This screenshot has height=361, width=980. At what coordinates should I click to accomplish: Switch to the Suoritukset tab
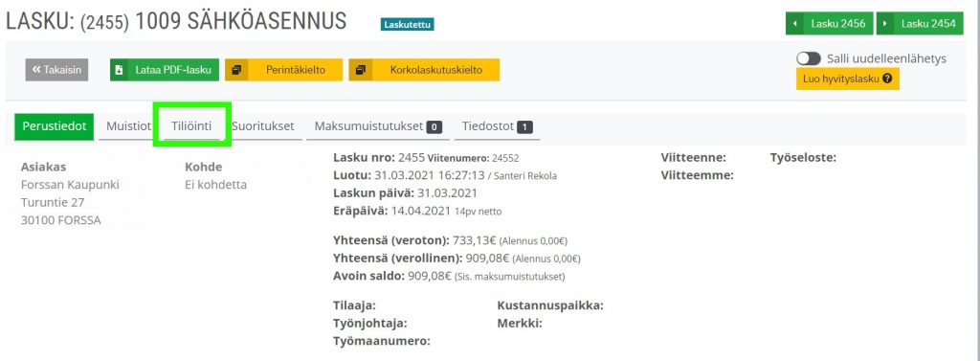(262, 125)
